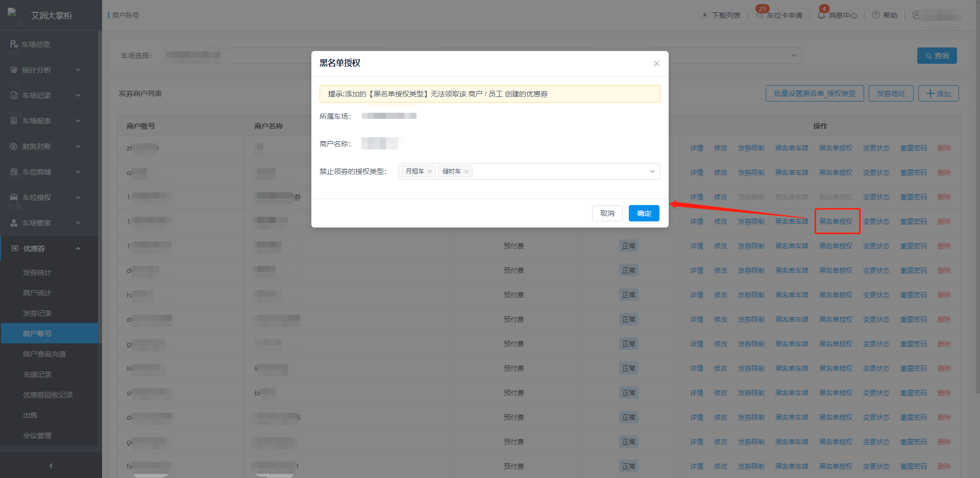
Task: Click 黑名单车牌 for the account starting li
Action: click(x=792, y=368)
